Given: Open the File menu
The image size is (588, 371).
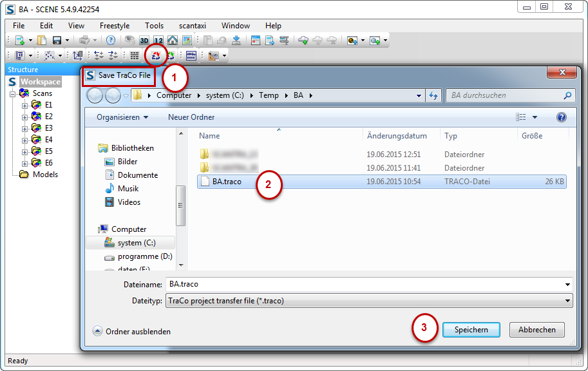Looking at the screenshot, I should click(x=19, y=26).
